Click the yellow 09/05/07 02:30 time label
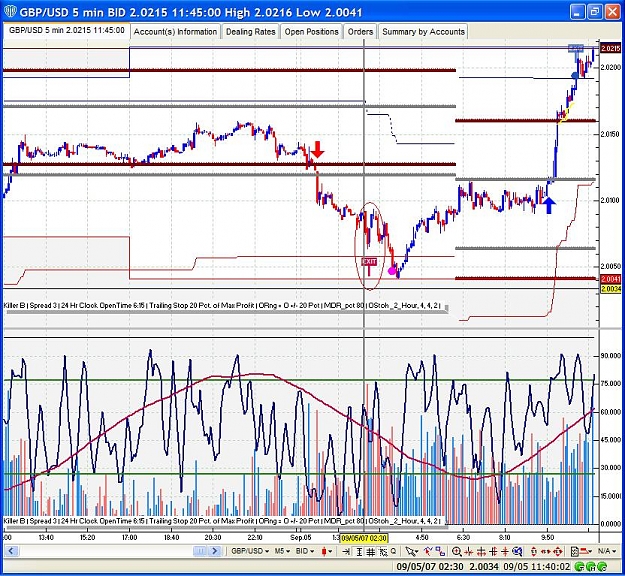625x576 pixels. pos(364,538)
